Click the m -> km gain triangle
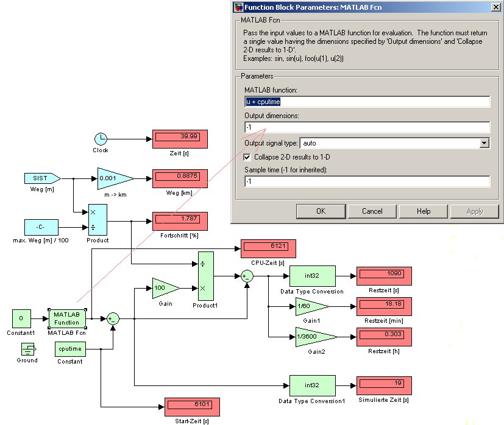Screen dimensions: 504x425 point(114,178)
